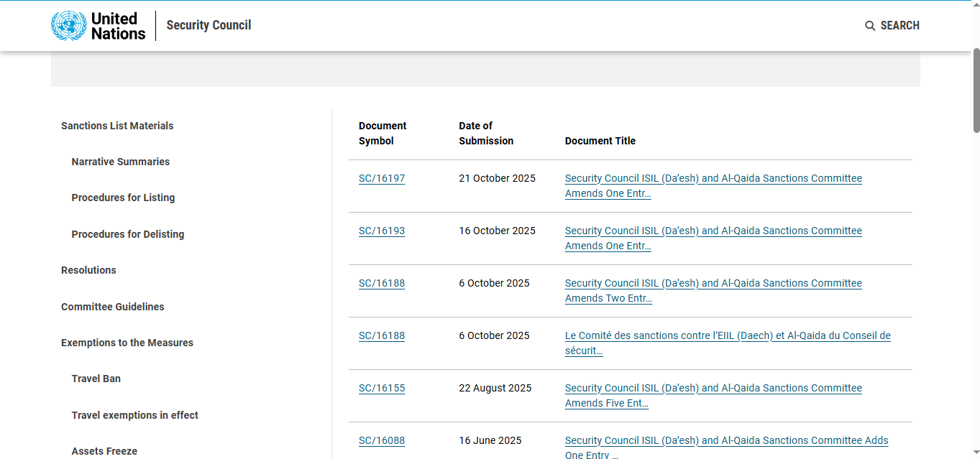
Task: Open the Security Council header link
Action: tap(209, 25)
